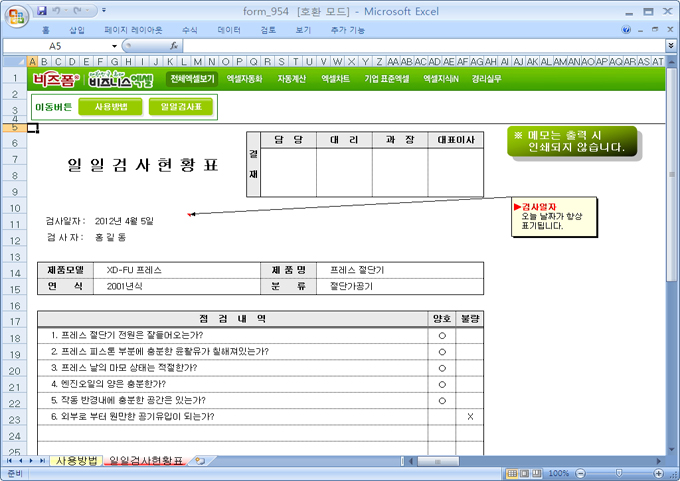Screen dimensions: 680x481
Task: Select row header 14
Action: pos(15,273)
